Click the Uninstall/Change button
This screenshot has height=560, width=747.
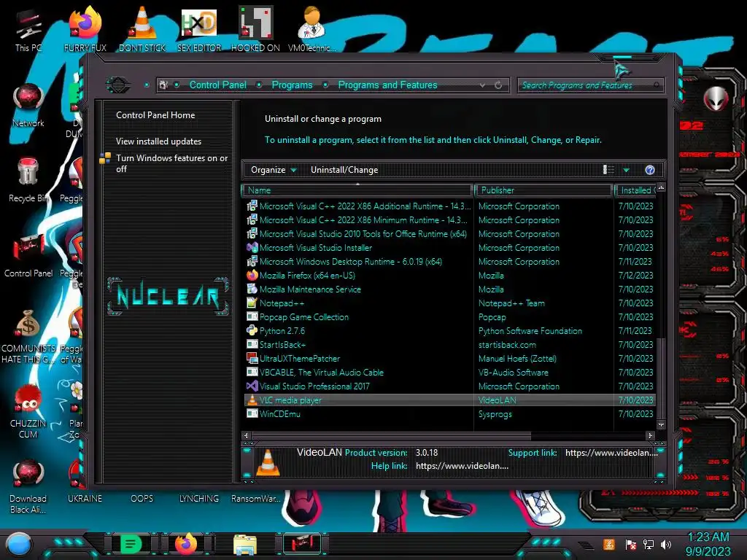click(344, 170)
